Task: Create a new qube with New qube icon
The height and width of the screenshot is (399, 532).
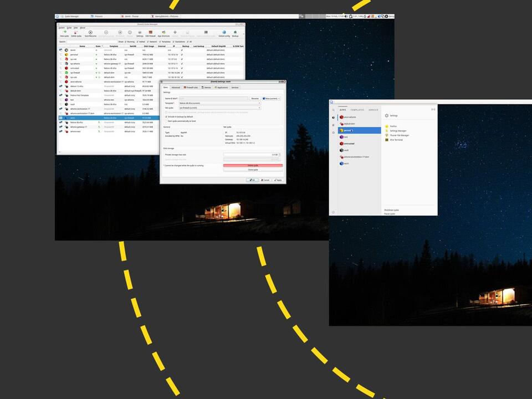Action: [64, 33]
